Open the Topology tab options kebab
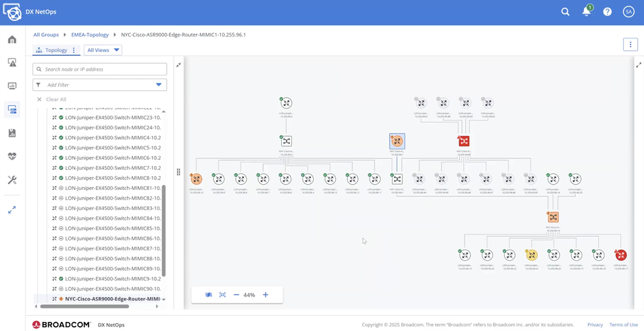 coord(74,50)
